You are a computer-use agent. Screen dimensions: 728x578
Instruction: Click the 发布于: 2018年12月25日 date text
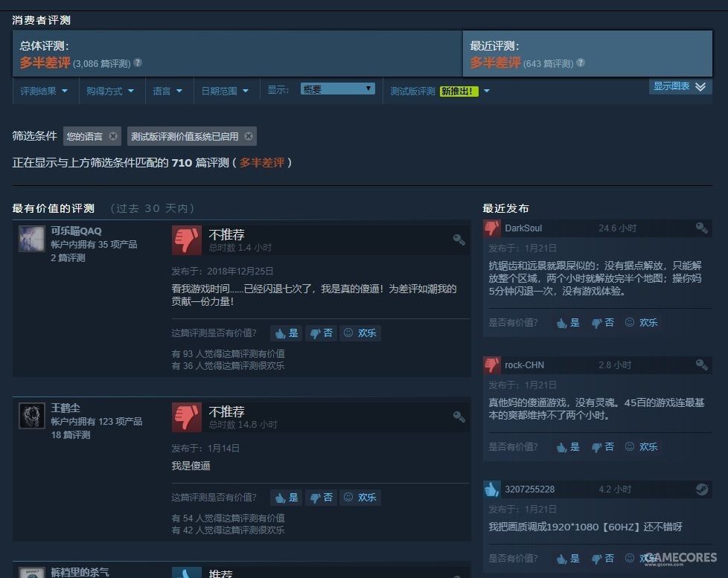pyautogui.click(x=223, y=272)
